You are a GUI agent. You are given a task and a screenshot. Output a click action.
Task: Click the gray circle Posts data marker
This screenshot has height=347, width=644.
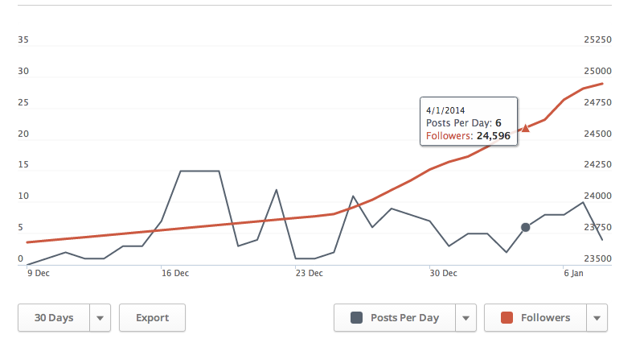[x=525, y=227]
